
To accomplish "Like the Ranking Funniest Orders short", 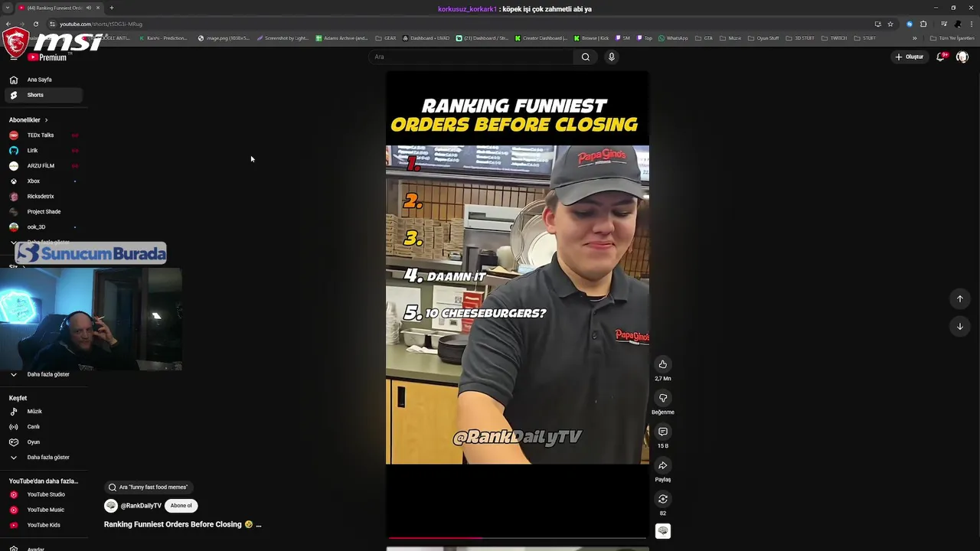I will click(663, 364).
